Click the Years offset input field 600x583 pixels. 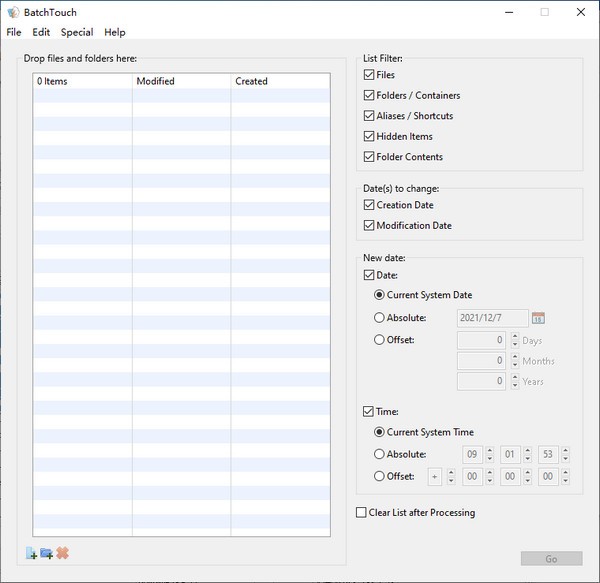click(481, 381)
